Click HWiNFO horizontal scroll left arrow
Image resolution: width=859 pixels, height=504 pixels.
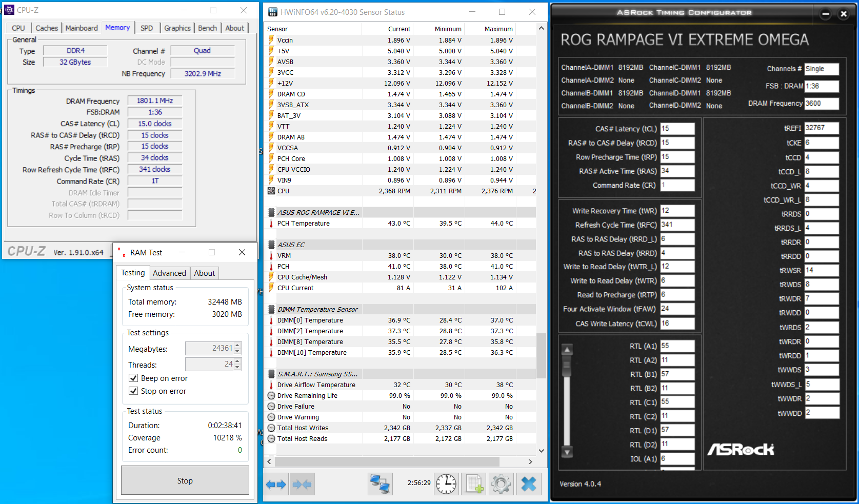tap(269, 461)
